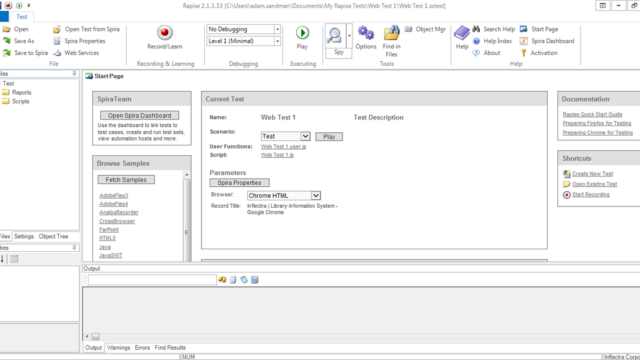Screen dimensions: 640x360
Task: Click Play button next to Scenario
Action: (329, 136)
